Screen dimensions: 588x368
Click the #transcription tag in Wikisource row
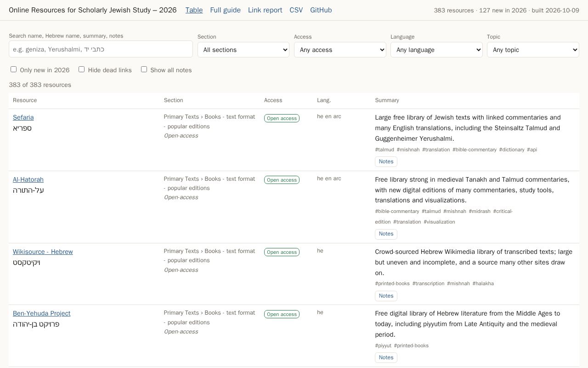click(x=428, y=283)
